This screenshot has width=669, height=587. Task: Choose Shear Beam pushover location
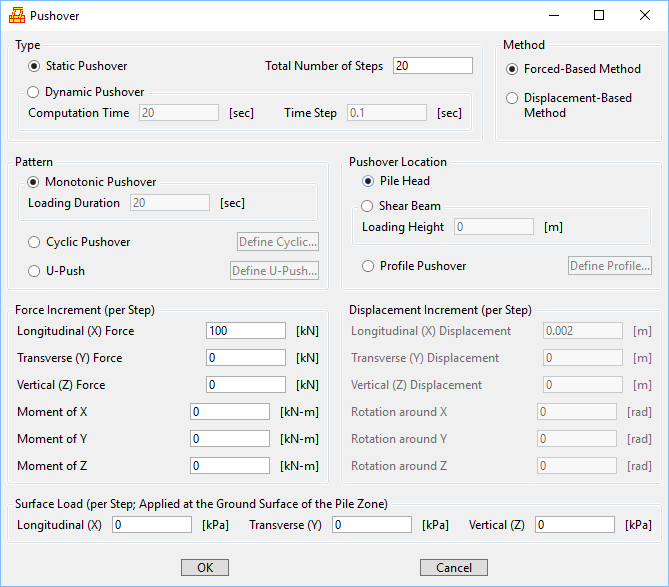click(368, 206)
